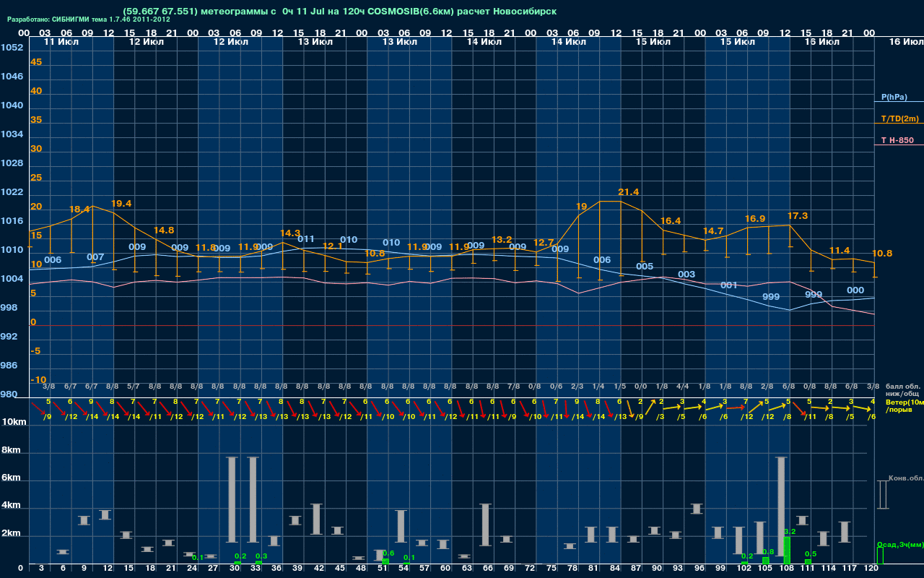The image size is (924, 578).
Task: Click the tall grey cloud bar above hour 30
Action: click(232, 499)
